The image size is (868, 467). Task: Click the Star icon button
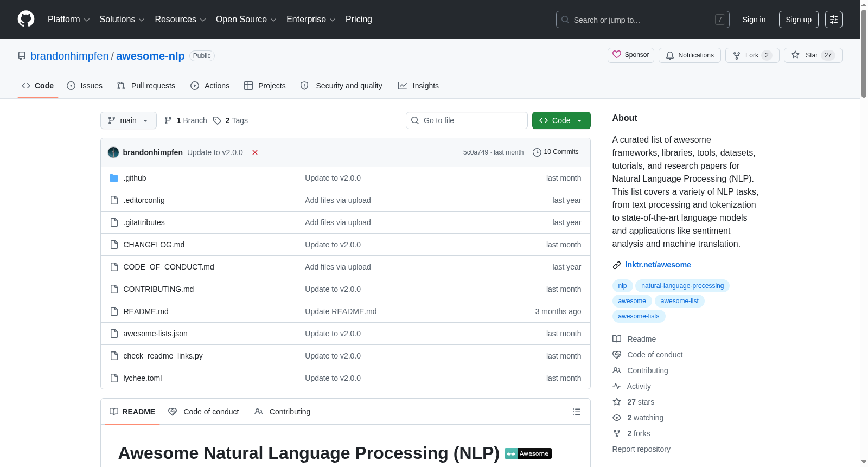point(795,55)
